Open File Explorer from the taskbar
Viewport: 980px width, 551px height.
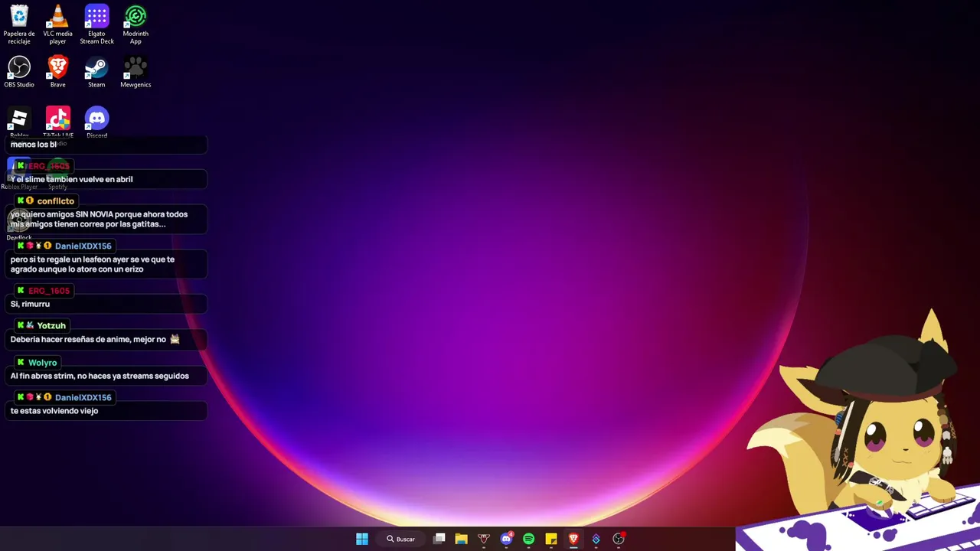click(x=461, y=539)
